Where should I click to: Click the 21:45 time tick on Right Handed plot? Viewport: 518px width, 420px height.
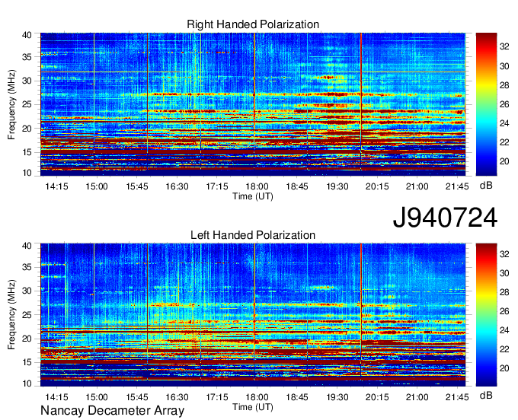(457, 186)
